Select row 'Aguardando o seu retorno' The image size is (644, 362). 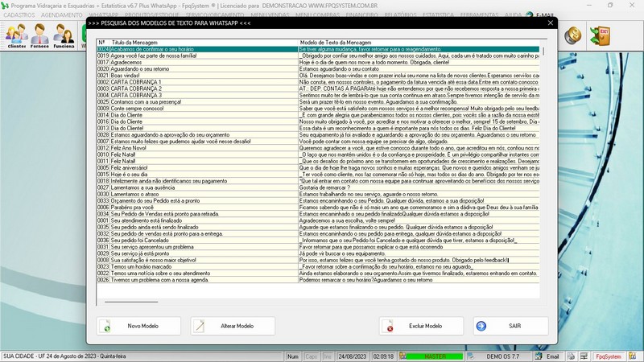318,69
